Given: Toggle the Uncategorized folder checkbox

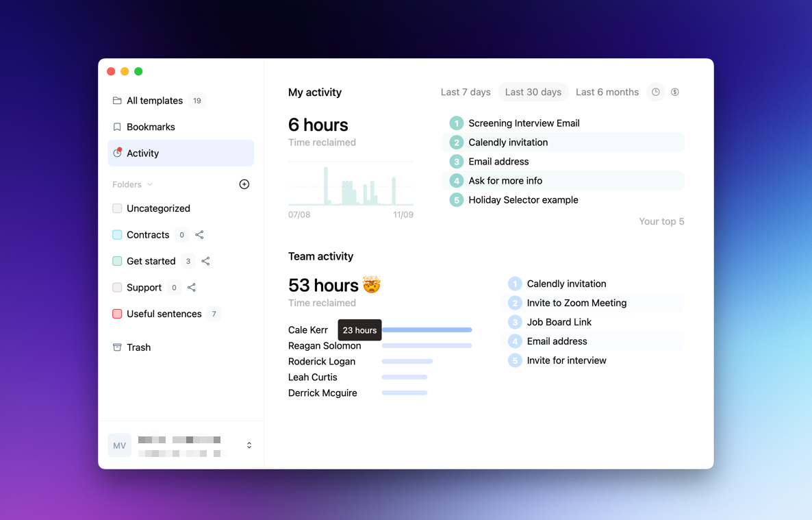Looking at the screenshot, I should point(116,208).
